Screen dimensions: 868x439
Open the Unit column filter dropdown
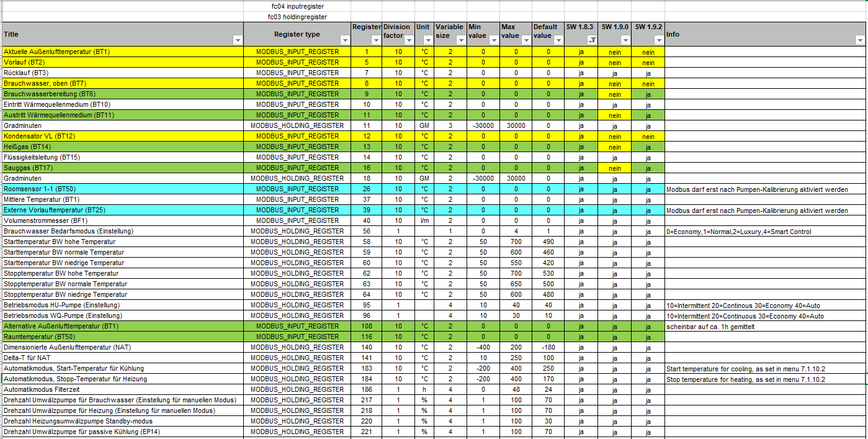point(428,40)
